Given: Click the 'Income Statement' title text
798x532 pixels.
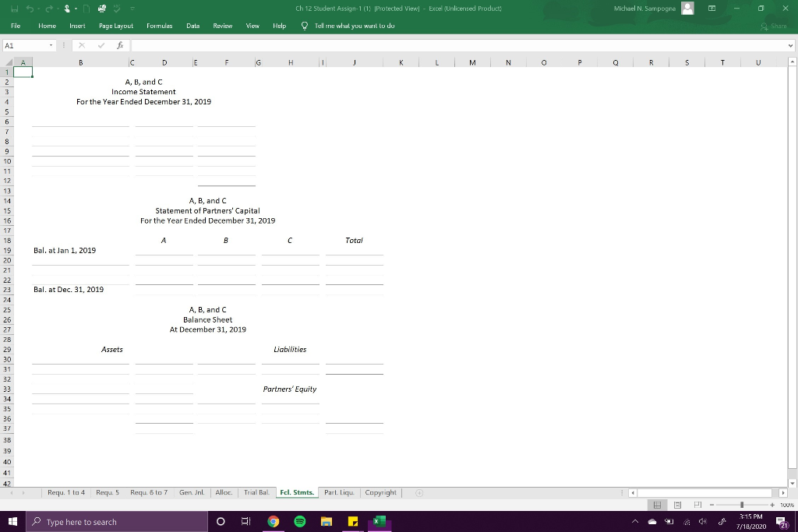Looking at the screenshot, I should pos(143,92).
